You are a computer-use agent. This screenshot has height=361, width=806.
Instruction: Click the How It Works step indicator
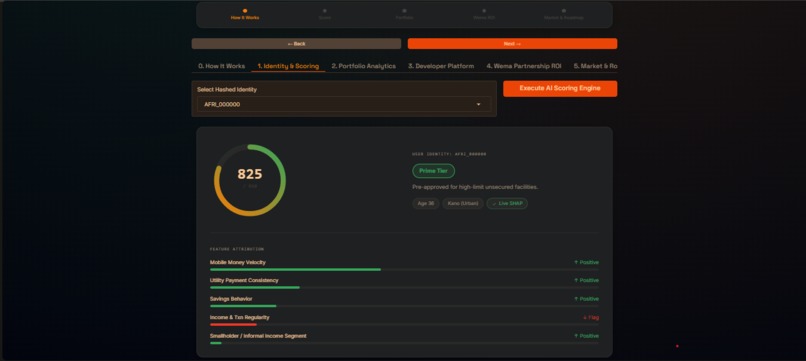245,14
